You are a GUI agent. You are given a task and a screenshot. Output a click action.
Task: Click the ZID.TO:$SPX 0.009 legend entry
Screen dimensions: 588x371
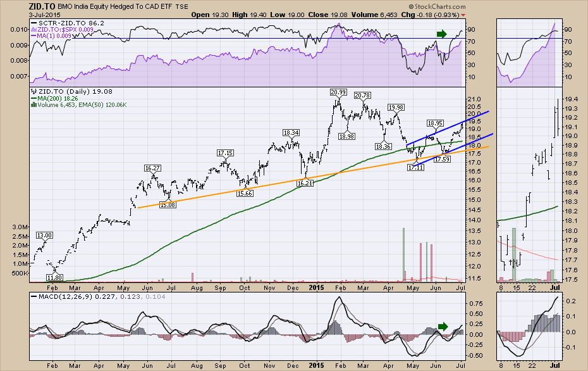pyautogui.click(x=63, y=29)
